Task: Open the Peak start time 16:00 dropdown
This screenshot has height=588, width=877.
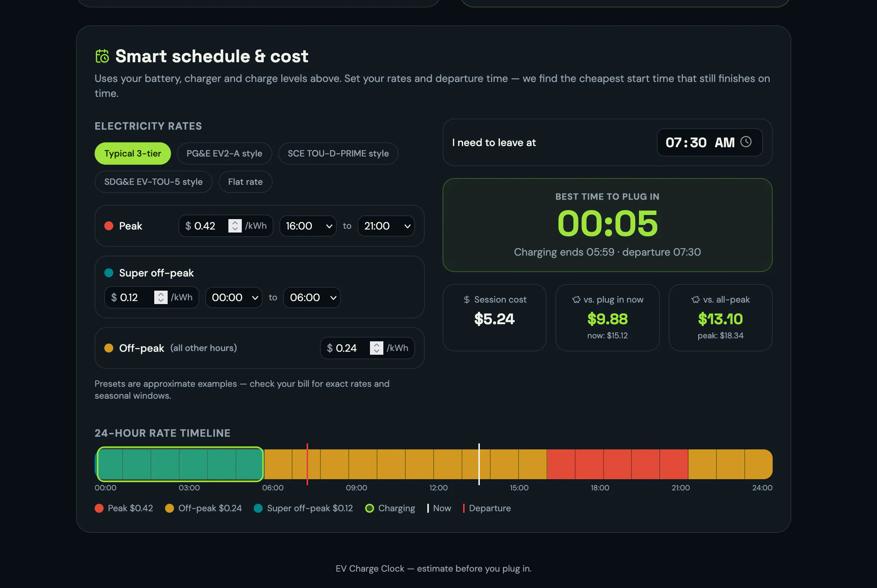Action: click(308, 226)
